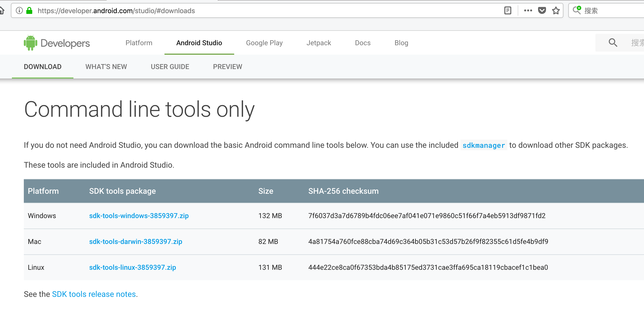Toggle reader view icon in address bar

coord(508,10)
